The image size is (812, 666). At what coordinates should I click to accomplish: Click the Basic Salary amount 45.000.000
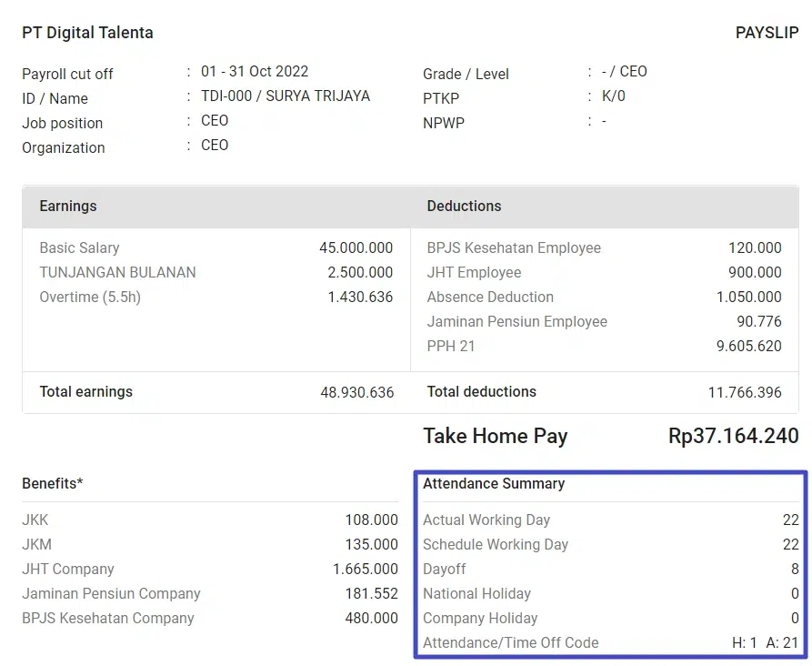(x=356, y=247)
